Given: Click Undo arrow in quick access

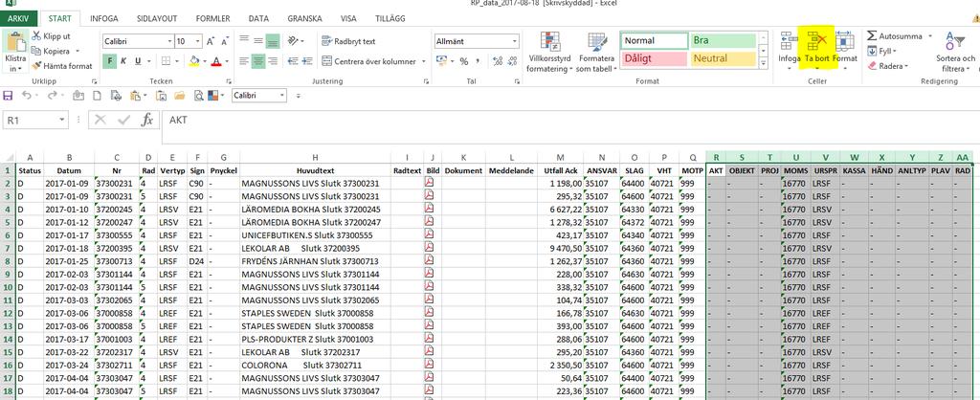Looking at the screenshot, I should click(x=26, y=96).
